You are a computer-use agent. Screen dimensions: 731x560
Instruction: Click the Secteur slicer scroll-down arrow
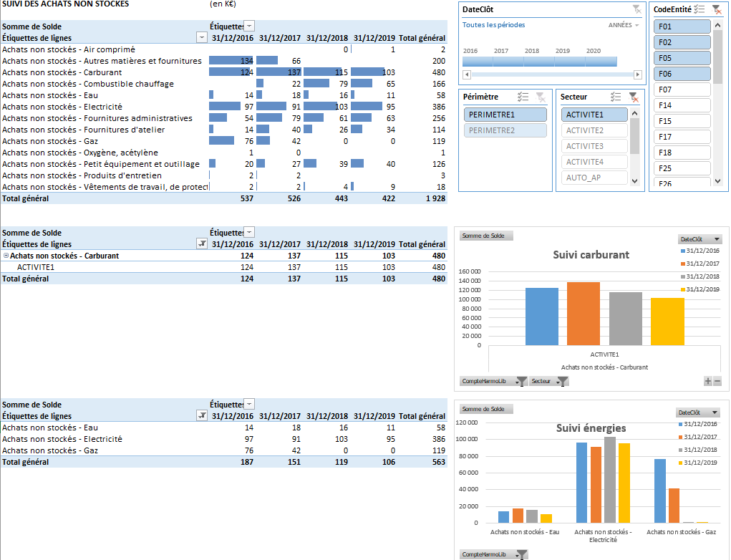634,181
